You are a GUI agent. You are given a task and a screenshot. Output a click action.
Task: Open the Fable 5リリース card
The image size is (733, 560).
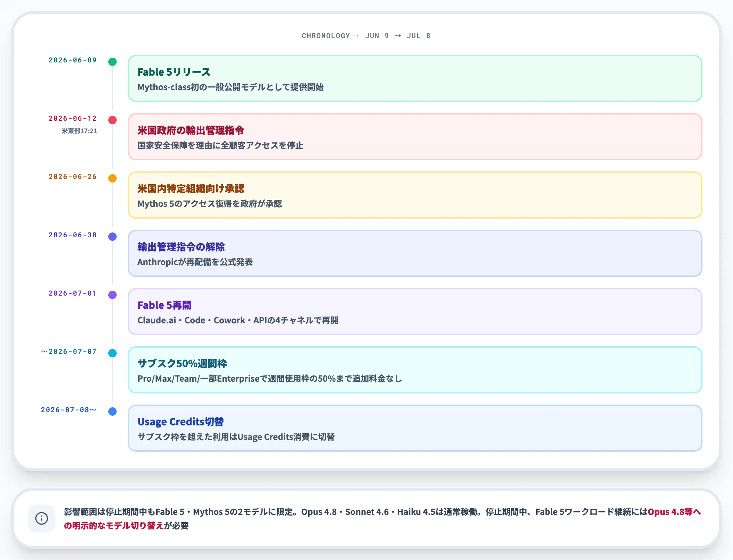[x=415, y=78]
